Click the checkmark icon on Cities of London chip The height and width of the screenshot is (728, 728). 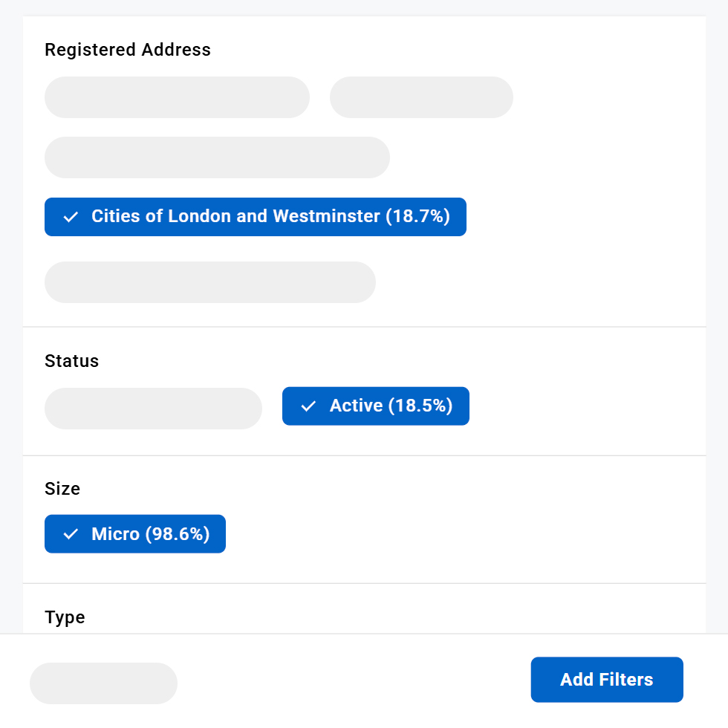71,217
